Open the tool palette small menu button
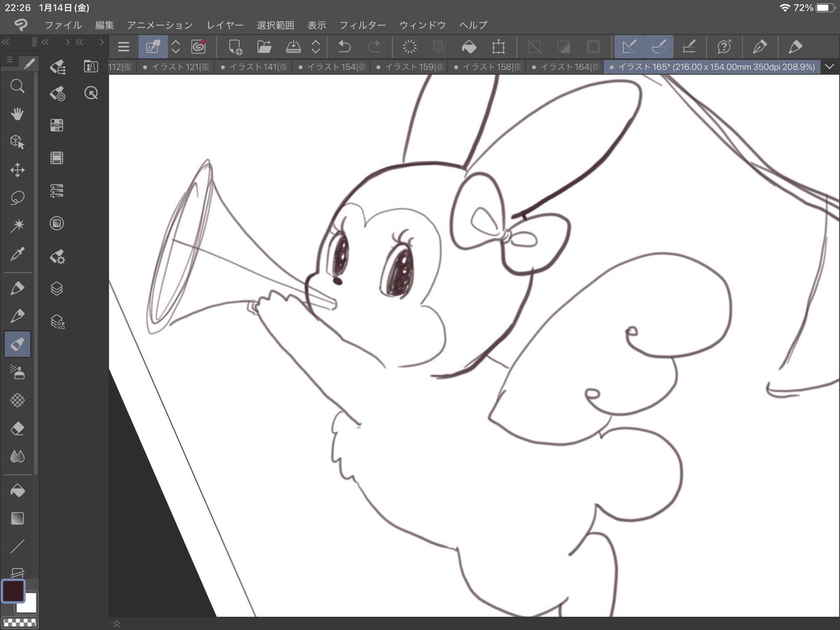Viewport: 840px width, 630px height. tap(9, 60)
